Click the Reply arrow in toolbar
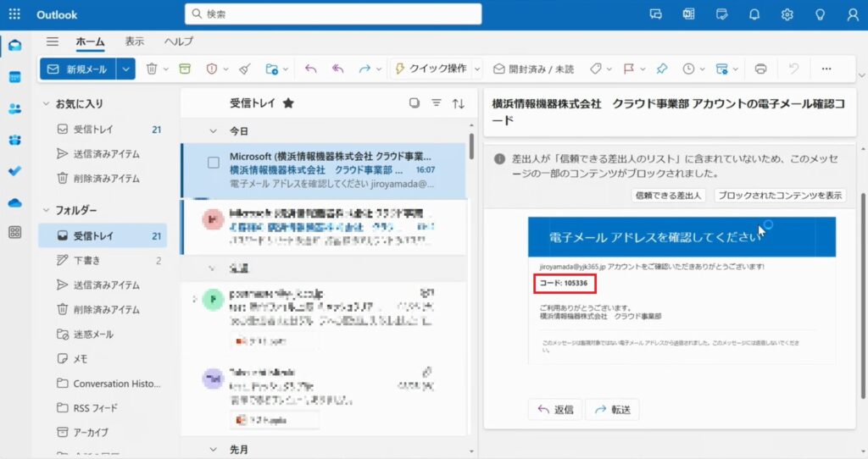The height and width of the screenshot is (459, 868). pyautogui.click(x=310, y=69)
